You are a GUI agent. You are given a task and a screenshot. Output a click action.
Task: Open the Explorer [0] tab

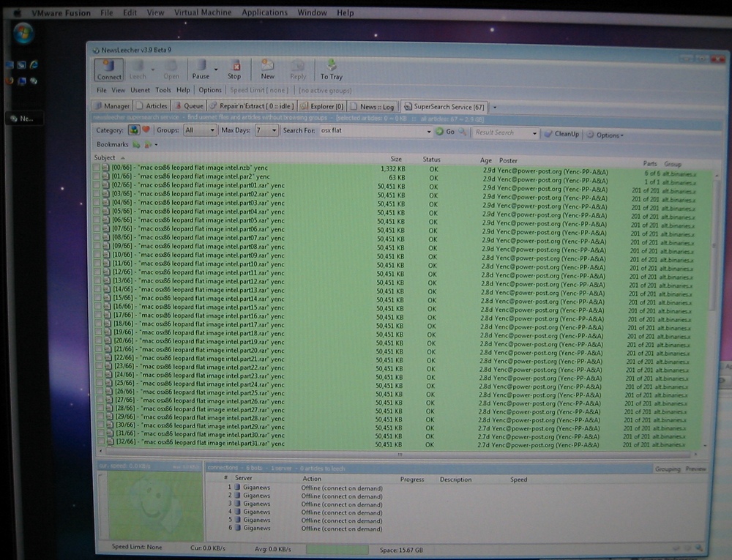pyautogui.click(x=321, y=106)
